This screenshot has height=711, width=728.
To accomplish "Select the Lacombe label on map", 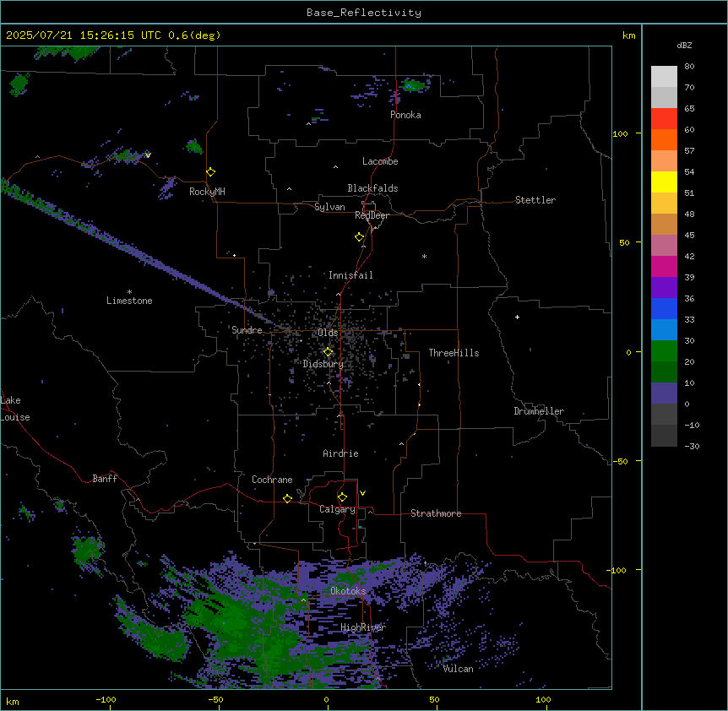I will (x=380, y=161).
